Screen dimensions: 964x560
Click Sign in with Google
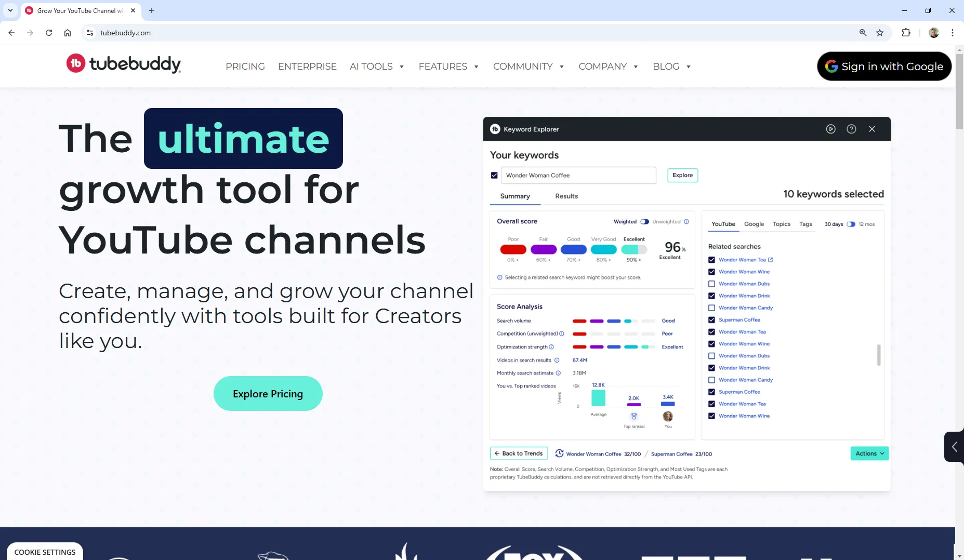884,66
